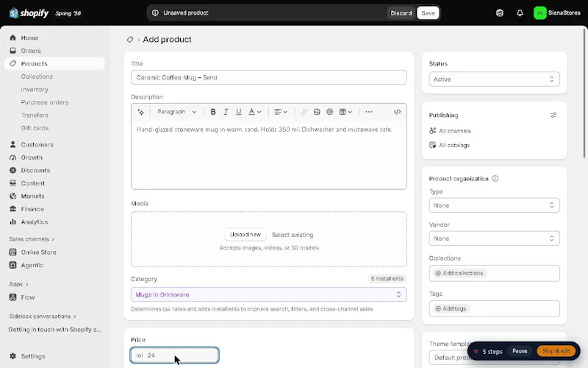This screenshot has height=368, width=588.
Task: Toggle italic formatting
Action: (x=226, y=112)
